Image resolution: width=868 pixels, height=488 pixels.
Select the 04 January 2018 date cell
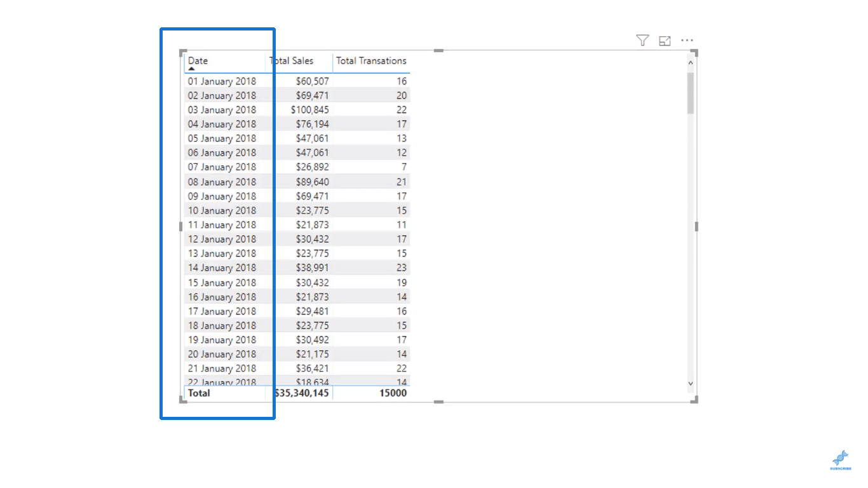222,124
